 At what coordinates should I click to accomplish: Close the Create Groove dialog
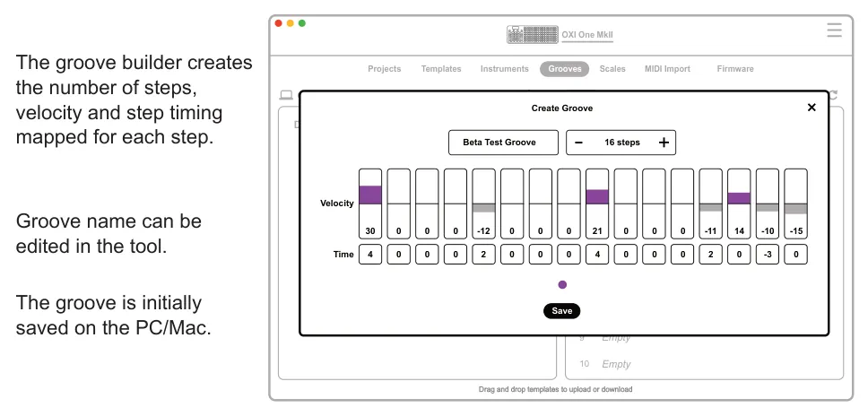click(x=812, y=108)
